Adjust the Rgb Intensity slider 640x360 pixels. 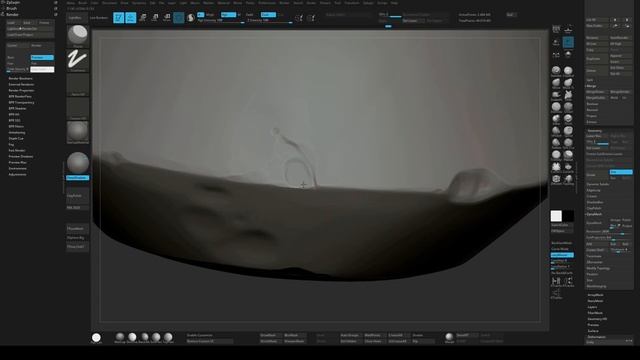[x=221, y=20]
